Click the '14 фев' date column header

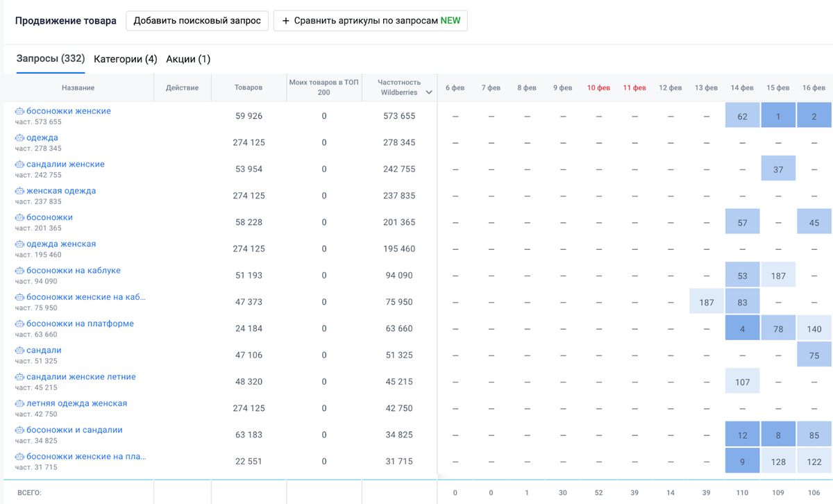click(742, 87)
